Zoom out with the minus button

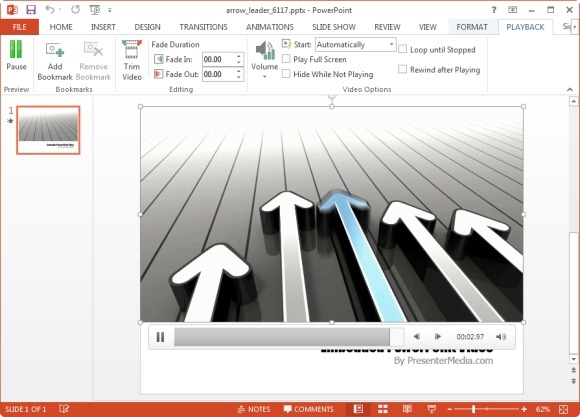[450, 409]
